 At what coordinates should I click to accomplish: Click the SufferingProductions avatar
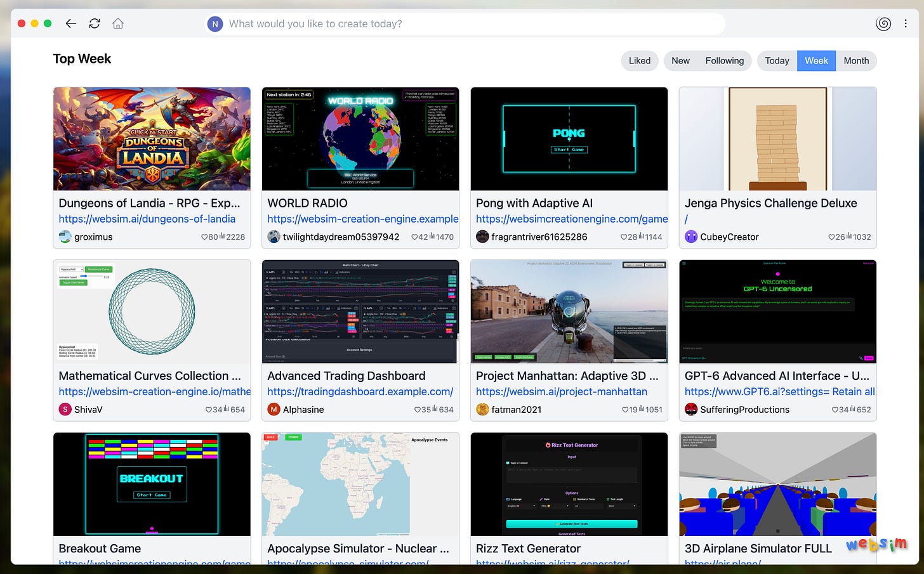pyautogui.click(x=691, y=409)
